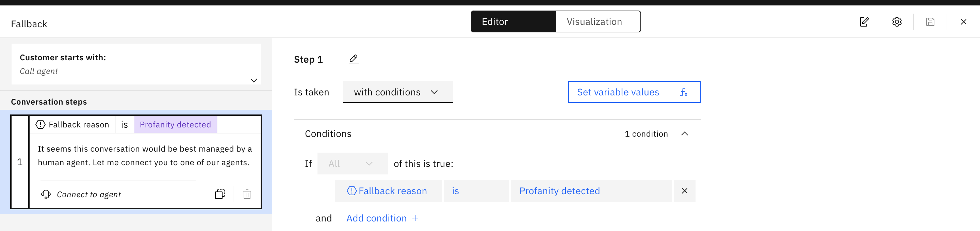The width and height of the screenshot is (980, 231).
Task: Remove the Profanity detected condition
Action: [684, 191]
